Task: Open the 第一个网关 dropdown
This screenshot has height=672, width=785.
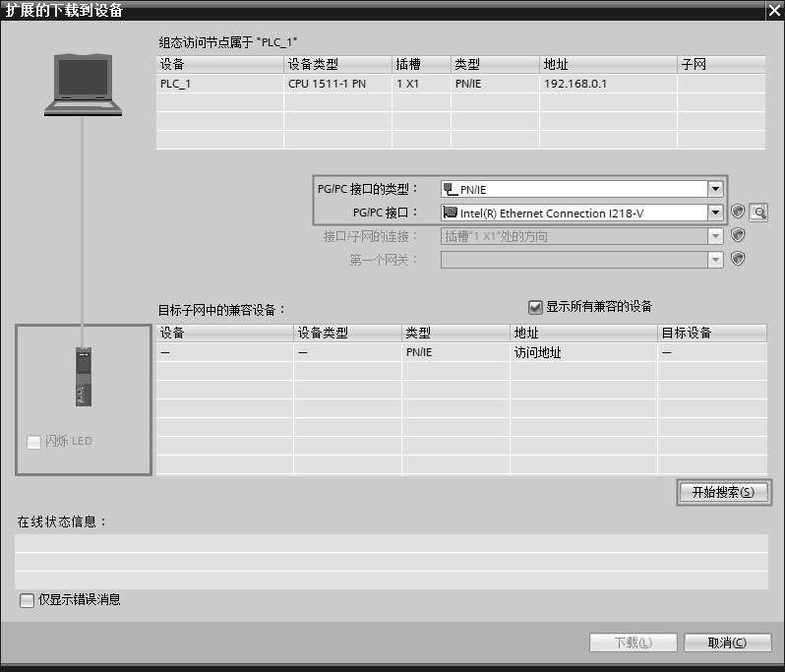Action: coord(715,260)
